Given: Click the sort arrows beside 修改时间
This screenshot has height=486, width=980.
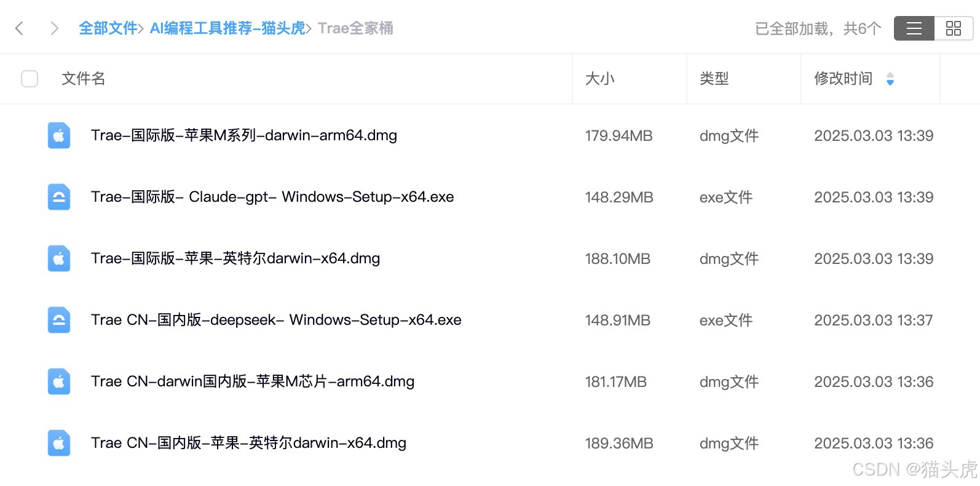Looking at the screenshot, I should (890, 79).
